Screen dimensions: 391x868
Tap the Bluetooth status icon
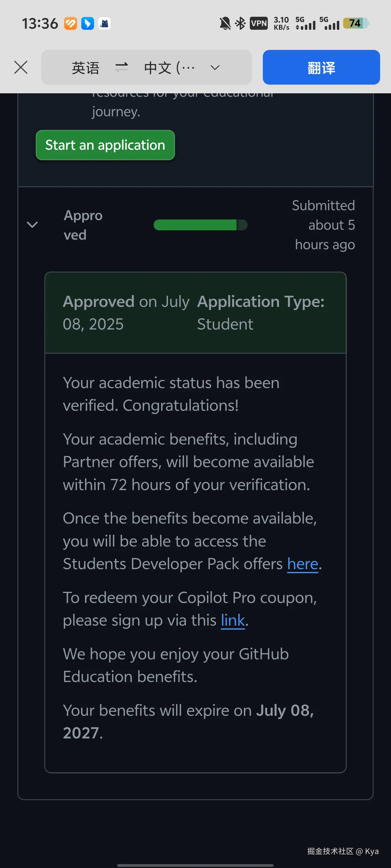[x=240, y=24]
